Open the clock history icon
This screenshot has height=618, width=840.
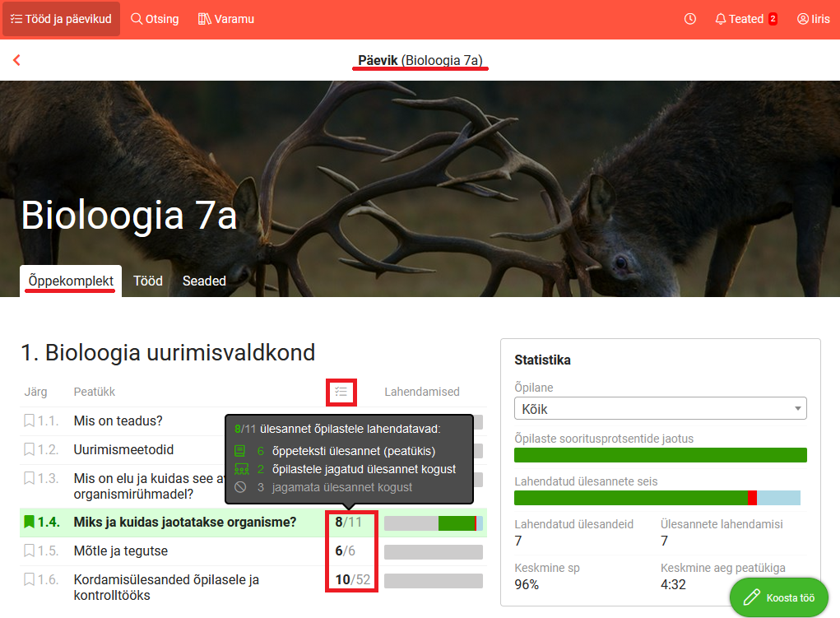[689, 19]
